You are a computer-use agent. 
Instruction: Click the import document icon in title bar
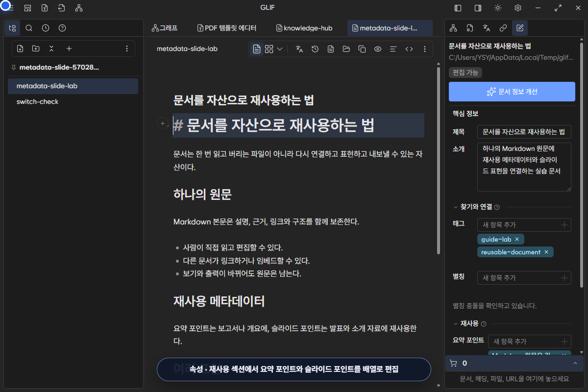coord(45,8)
